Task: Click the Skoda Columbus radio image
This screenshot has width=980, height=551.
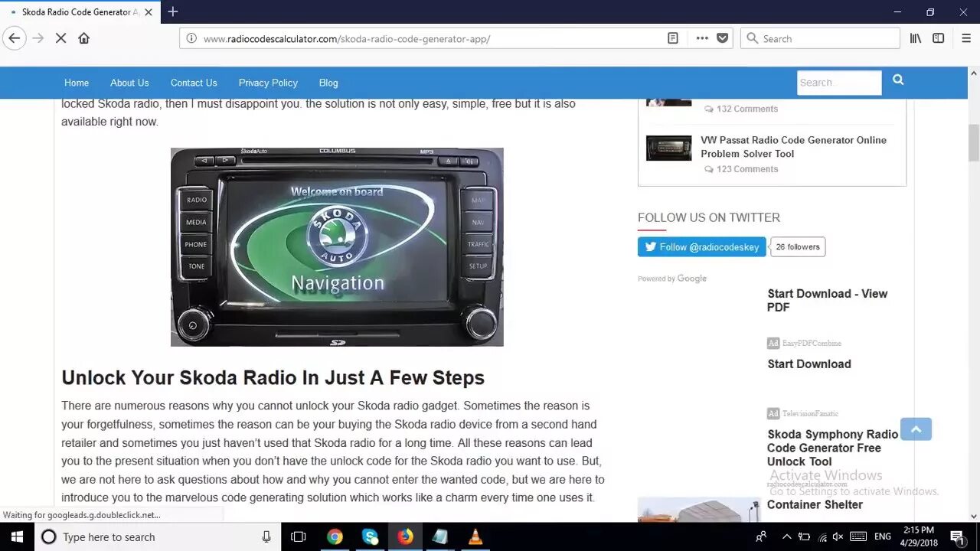Action: [x=337, y=246]
